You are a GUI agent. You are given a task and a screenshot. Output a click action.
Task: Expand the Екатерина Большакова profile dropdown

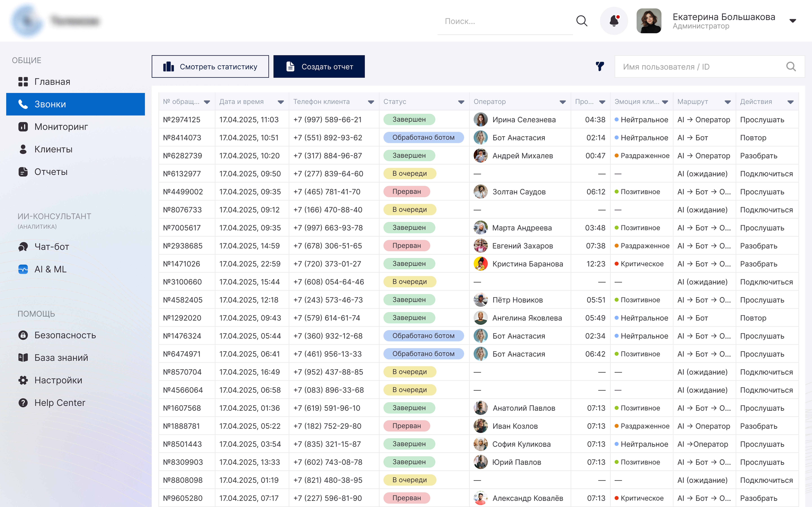pos(793,21)
